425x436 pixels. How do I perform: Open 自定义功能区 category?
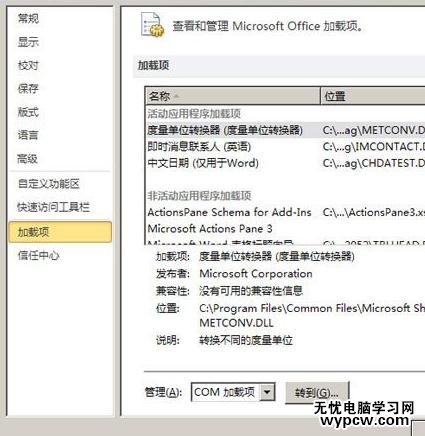49,184
